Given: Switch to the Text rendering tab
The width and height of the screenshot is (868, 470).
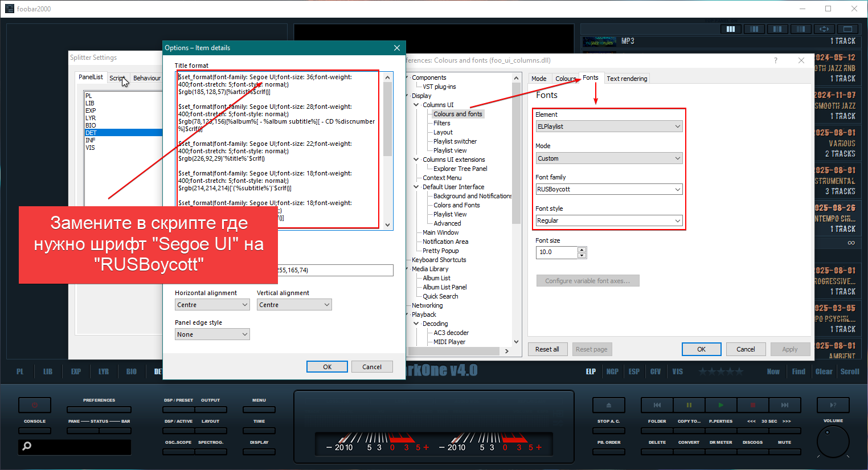Looking at the screenshot, I should pos(627,79).
